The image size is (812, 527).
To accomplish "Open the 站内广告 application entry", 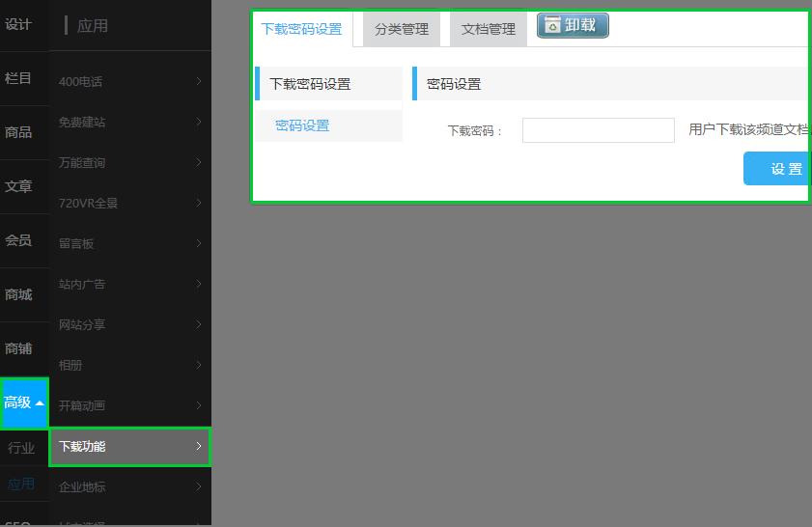I will 82,285.
